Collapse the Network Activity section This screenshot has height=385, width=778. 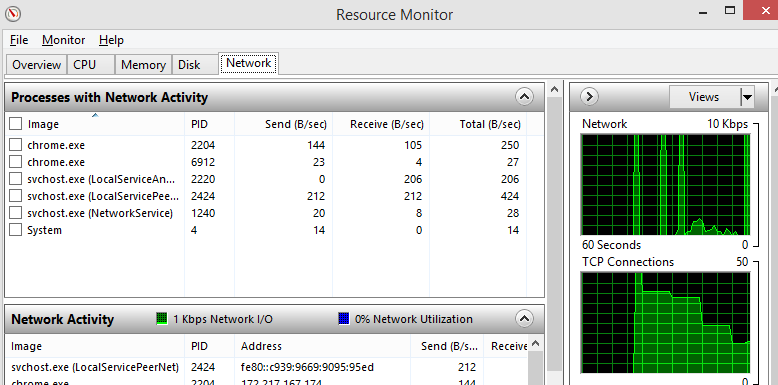coord(524,319)
